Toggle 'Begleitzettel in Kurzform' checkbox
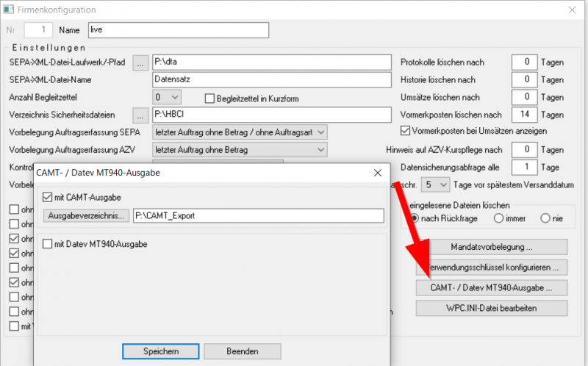This screenshot has width=588, height=366. (x=209, y=98)
